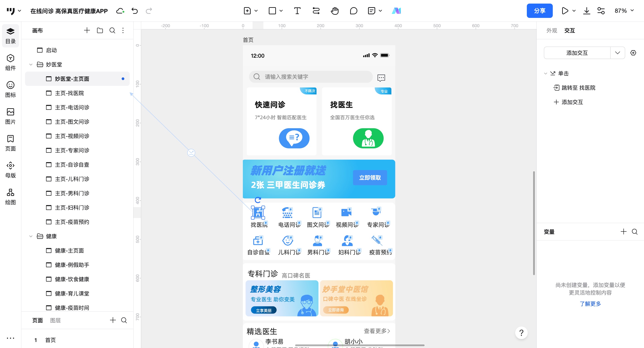
Task: Click the connector line tool
Action: point(316,11)
